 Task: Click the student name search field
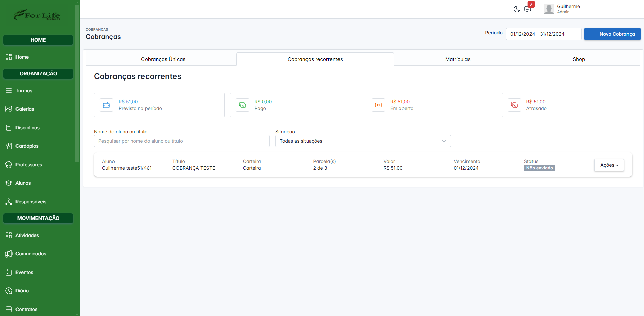pos(182,141)
